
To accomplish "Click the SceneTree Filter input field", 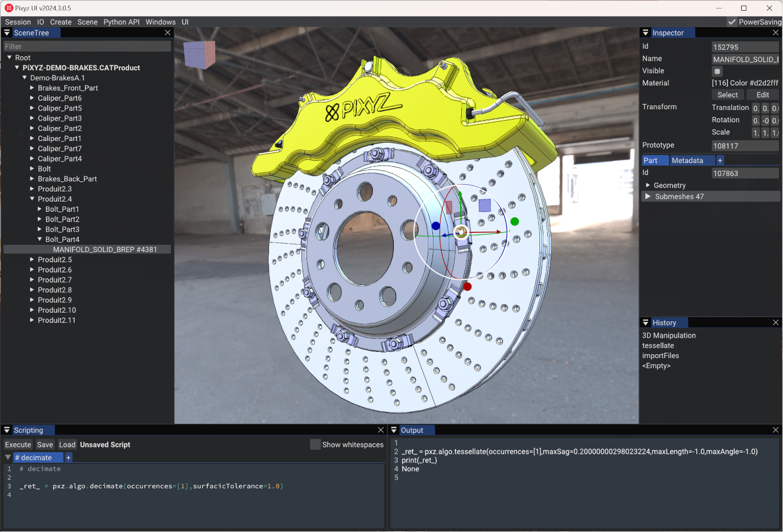I will [x=87, y=46].
